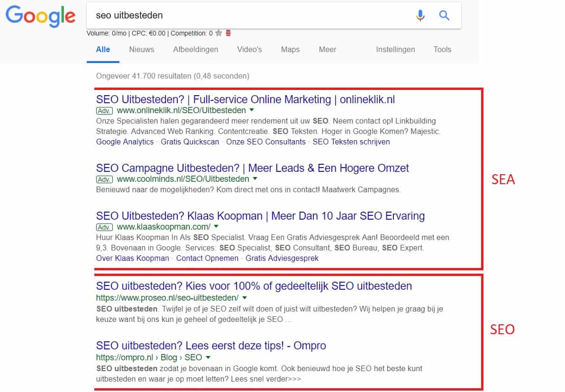Click the Google logo

(41, 16)
